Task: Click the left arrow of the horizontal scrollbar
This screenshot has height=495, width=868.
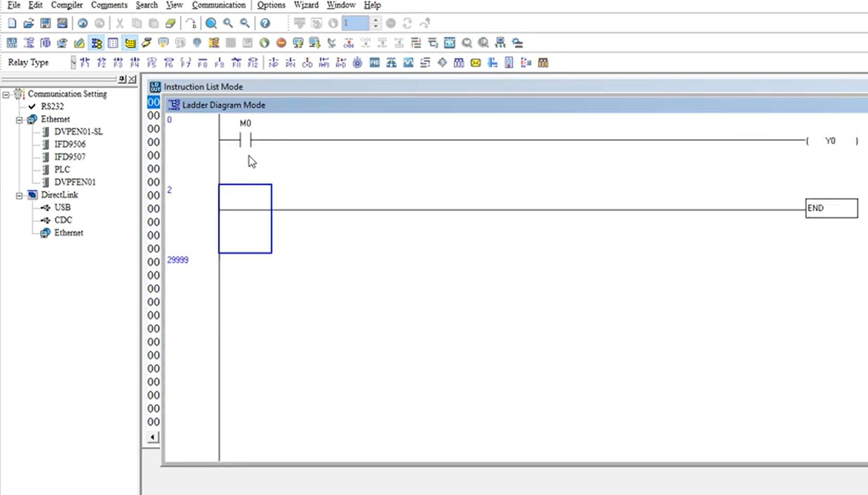Action: (154, 437)
